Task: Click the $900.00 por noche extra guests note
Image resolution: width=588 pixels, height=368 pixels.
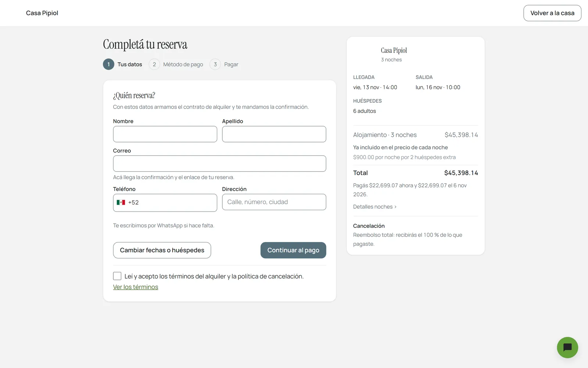Action: click(x=404, y=157)
